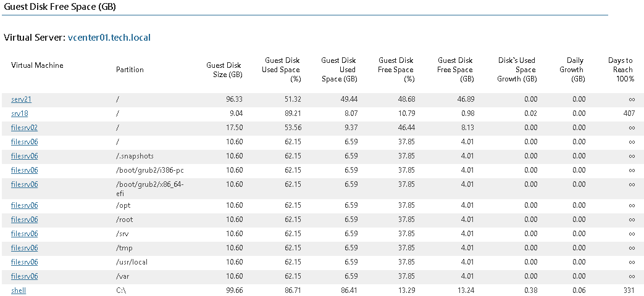The image size is (644, 296).
Task: Open filesrv06 link for /boot/grub2/i386-pc partition
Action: pos(24,170)
